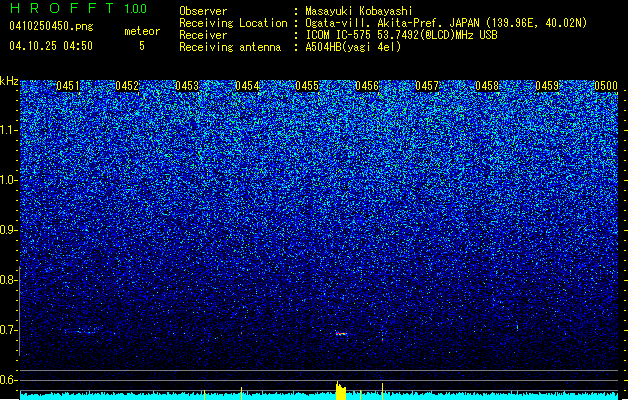Click the meteor count value 5
Screen dimensions: 629x400
142,46
